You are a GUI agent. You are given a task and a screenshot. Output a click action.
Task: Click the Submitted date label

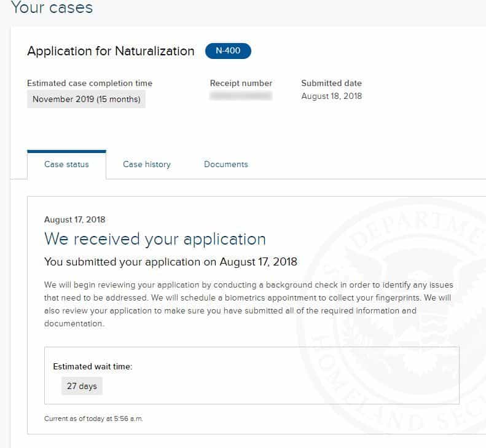[x=331, y=83]
